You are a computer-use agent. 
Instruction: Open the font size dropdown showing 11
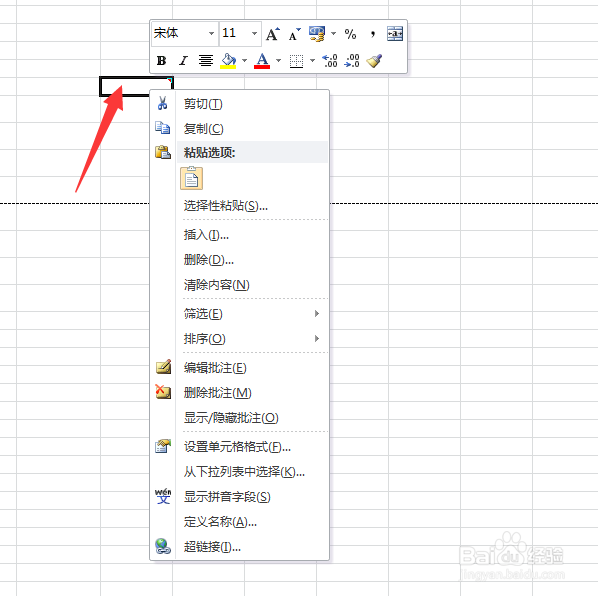pyautogui.click(x=254, y=34)
